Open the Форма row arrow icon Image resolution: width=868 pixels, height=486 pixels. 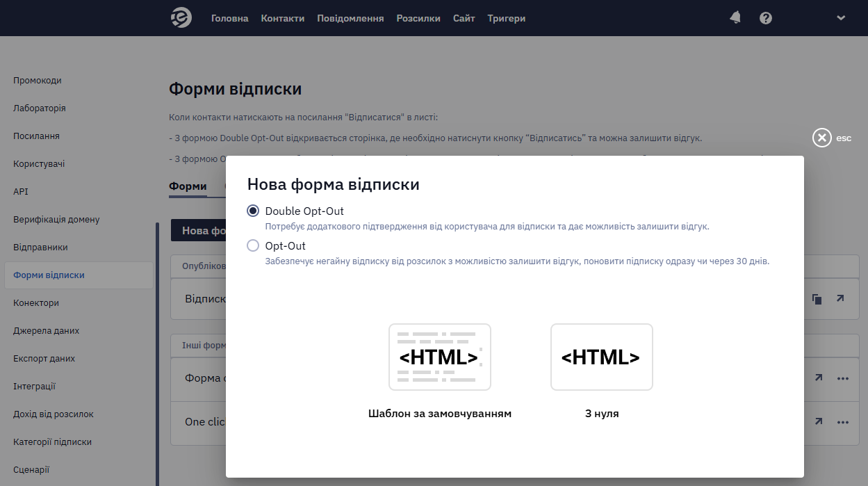click(x=819, y=378)
